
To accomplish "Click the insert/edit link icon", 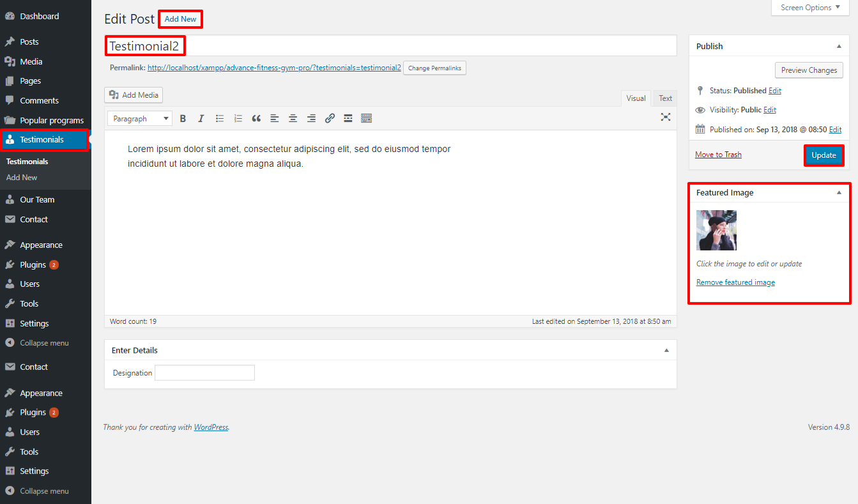I will click(330, 118).
